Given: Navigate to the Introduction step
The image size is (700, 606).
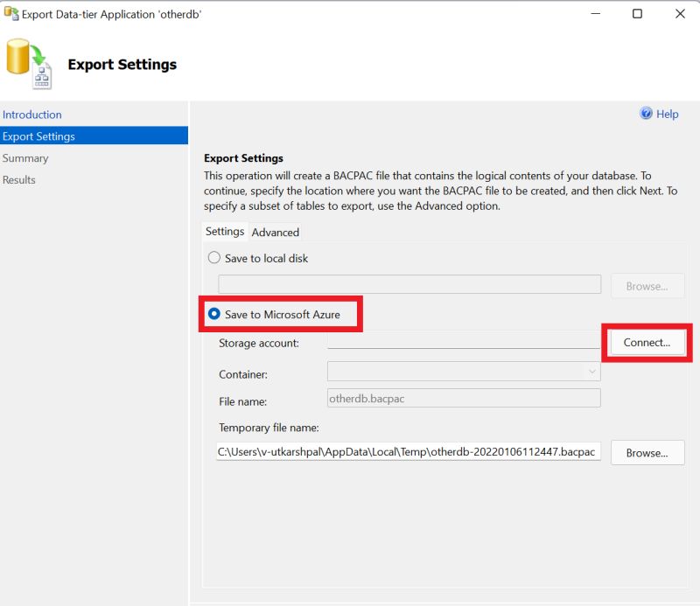Looking at the screenshot, I should coord(32,115).
